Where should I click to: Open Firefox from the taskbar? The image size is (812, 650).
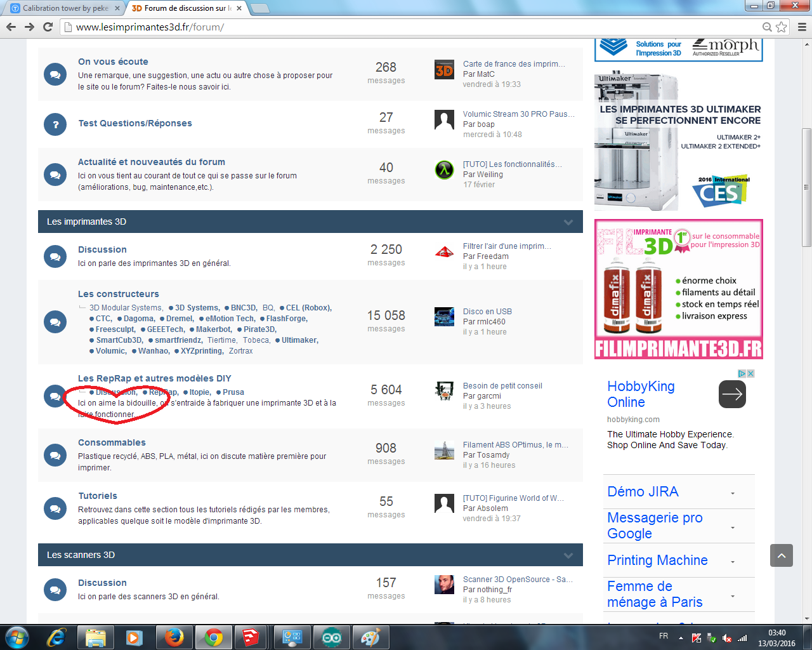pos(174,637)
